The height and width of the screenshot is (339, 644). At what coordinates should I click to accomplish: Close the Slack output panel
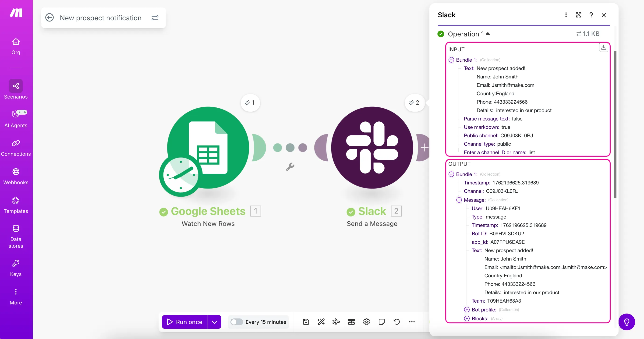click(x=604, y=15)
